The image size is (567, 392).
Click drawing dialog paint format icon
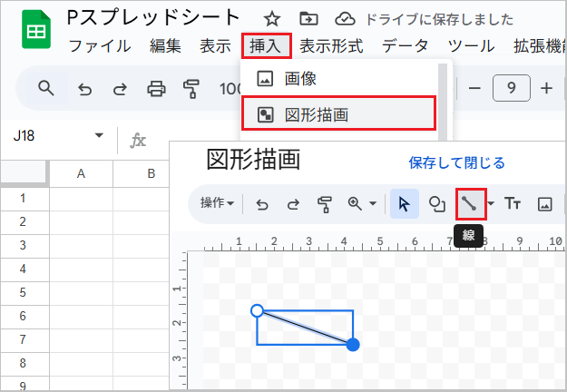point(325,204)
